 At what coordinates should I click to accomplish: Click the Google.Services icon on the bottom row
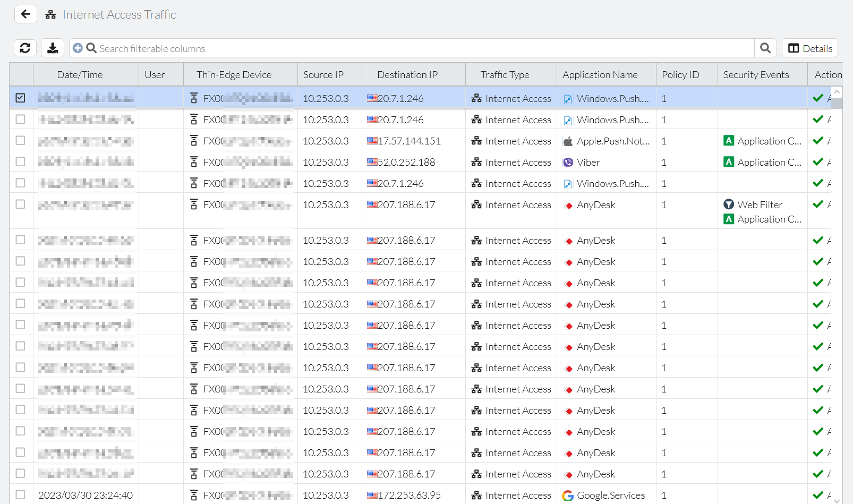point(568,495)
